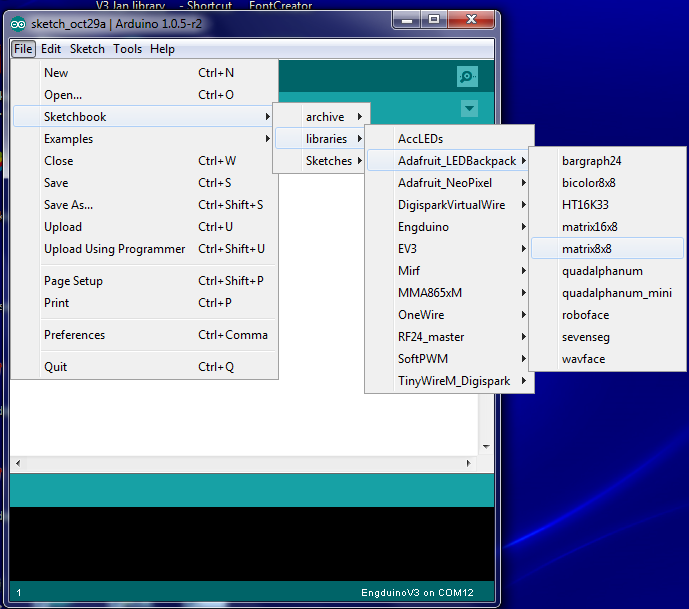The width and height of the screenshot is (689, 609).
Task: Open the tab dropdown arrow in editor
Action: click(x=469, y=109)
